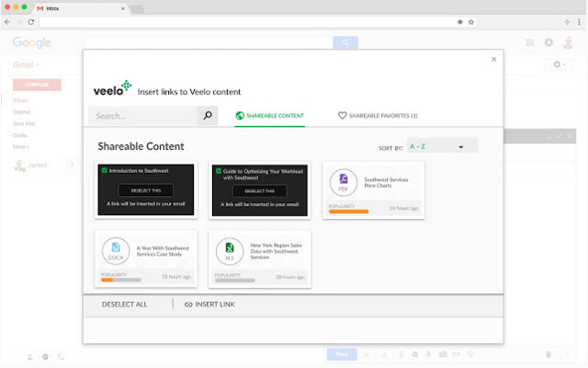Click the Send button in compose window
This screenshot has width=588, height=368.
(x=342, y=354)
